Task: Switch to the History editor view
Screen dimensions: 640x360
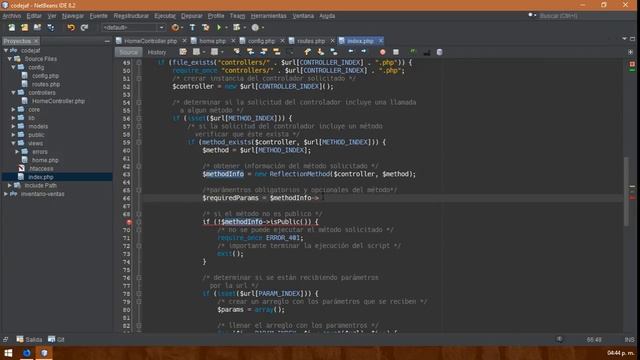Action: click(x=157, y=52)
